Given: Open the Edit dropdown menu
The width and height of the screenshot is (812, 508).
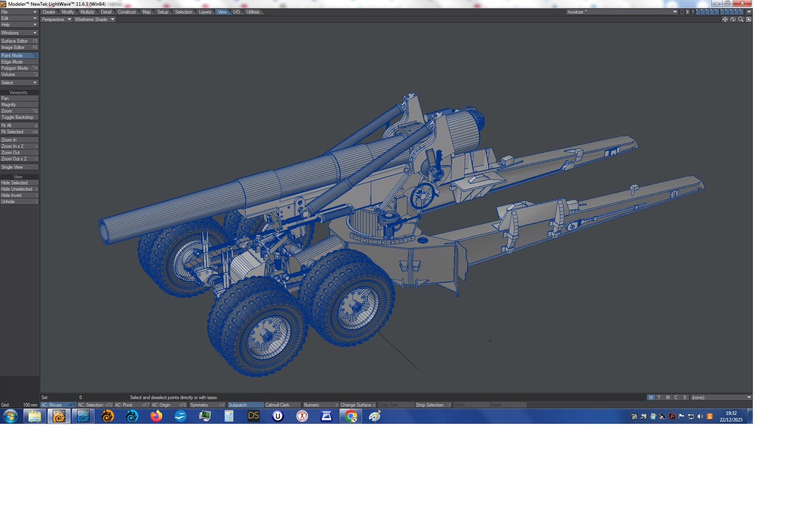Looking at the screenshot, I should pos(19,18).
